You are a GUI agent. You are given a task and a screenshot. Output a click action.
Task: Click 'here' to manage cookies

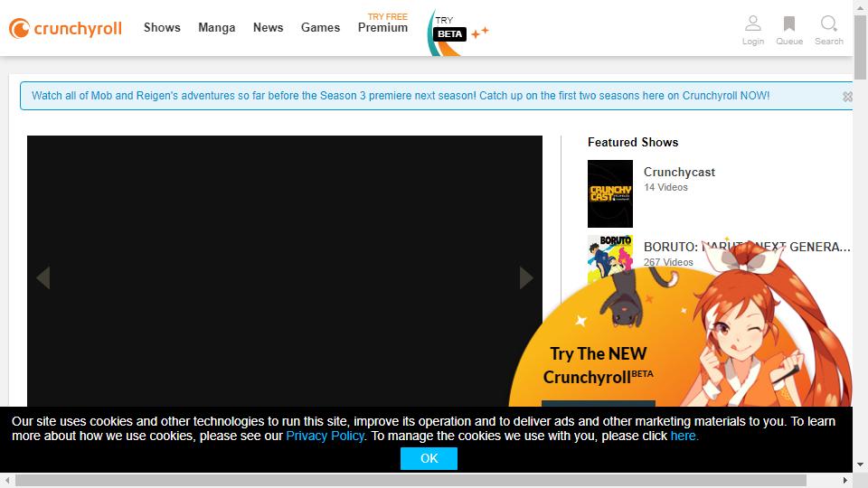[684, 436]
